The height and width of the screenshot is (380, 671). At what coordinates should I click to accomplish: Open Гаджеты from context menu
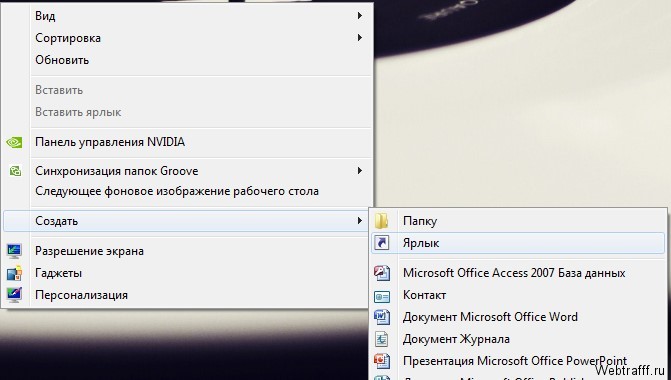click(187, 273)
